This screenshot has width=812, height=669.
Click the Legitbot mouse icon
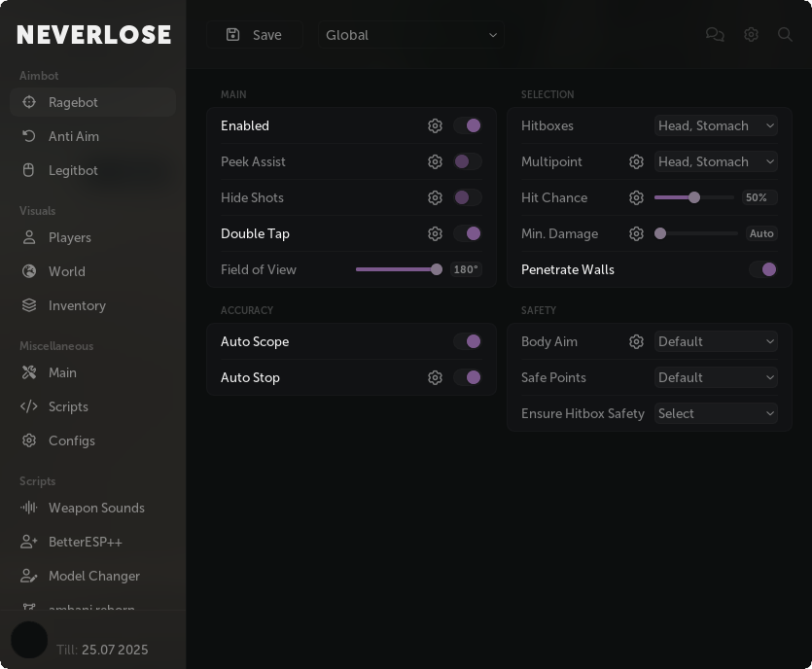coord(29,170)
